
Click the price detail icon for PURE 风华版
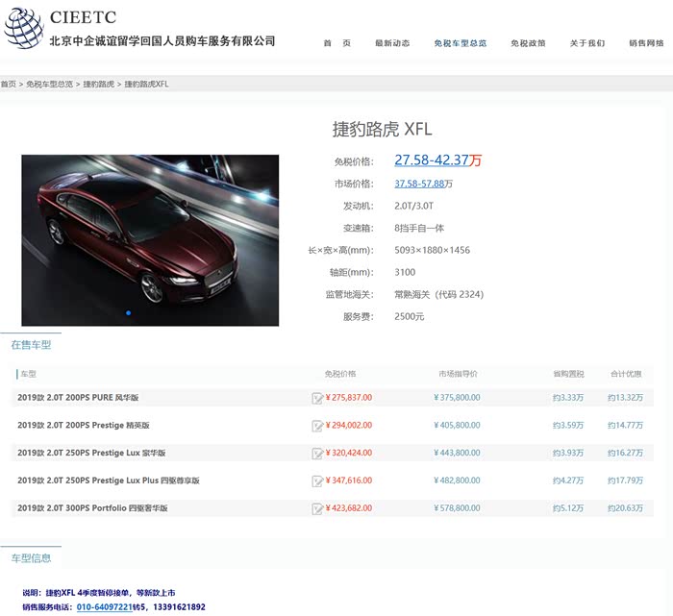pos(317,398)
